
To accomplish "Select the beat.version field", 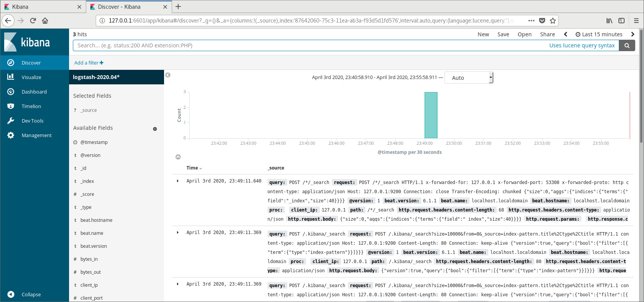I will [93, 246].
